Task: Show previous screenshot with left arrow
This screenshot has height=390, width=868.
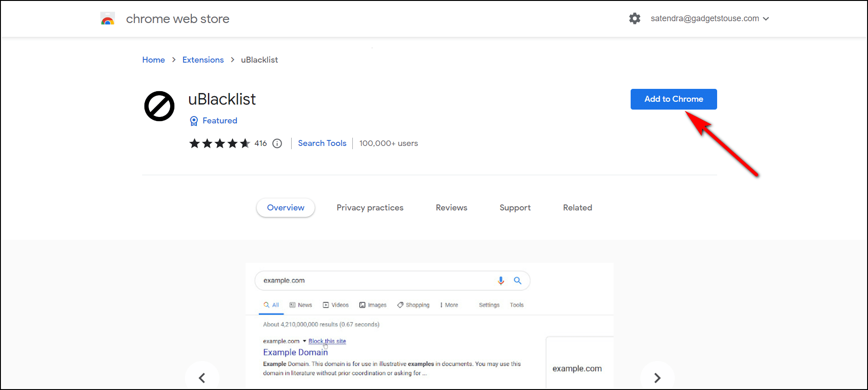Action: [x=202, y=378]
